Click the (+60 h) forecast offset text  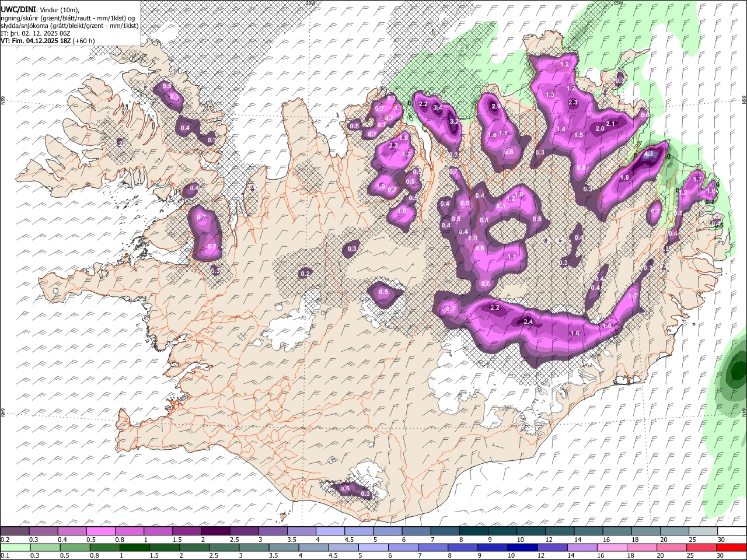coord(84,41)
